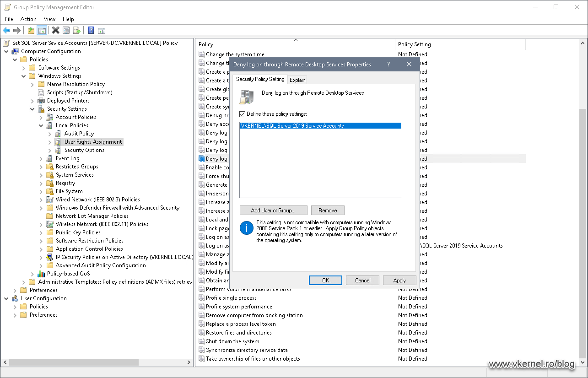
Task: Click the Forward navigation arrow in the toolbar
Action: coord(18,30)
